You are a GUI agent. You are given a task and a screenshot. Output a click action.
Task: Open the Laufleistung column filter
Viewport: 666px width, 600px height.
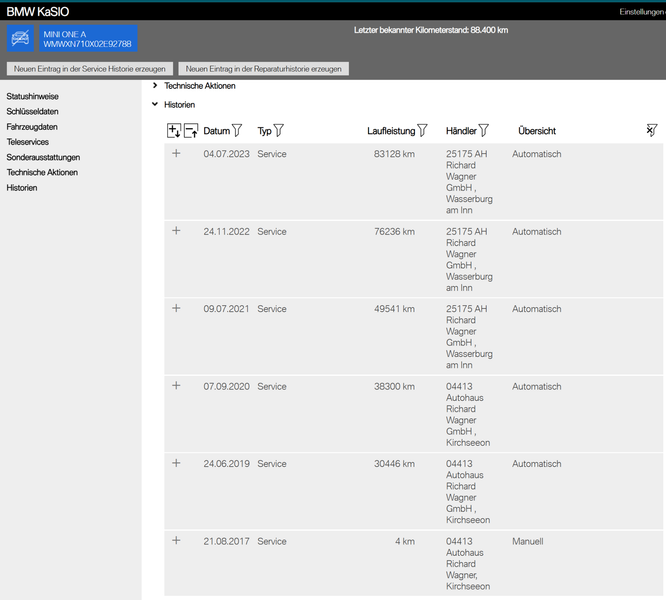(422, 130)
